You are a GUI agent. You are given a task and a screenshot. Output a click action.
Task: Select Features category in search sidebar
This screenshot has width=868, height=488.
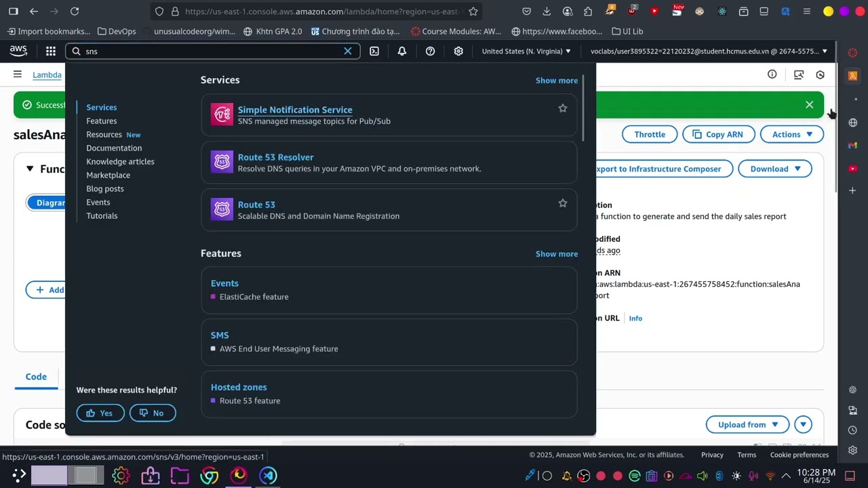[x=102, y=121]
